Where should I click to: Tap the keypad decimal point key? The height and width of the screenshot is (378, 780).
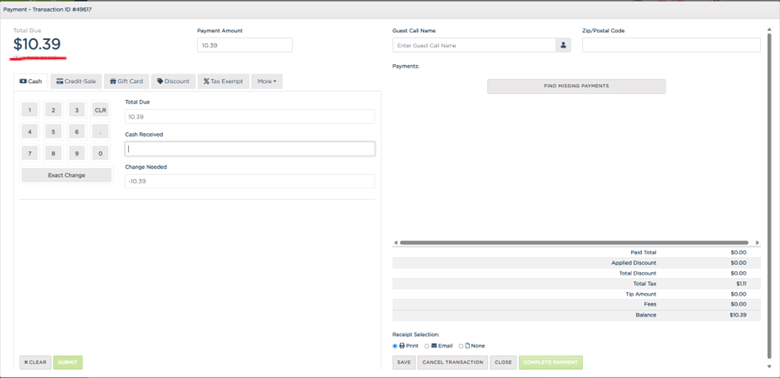point(100,132)
